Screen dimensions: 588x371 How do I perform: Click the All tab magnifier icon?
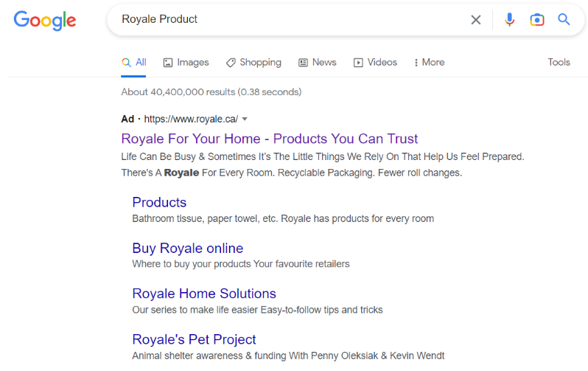127,63
